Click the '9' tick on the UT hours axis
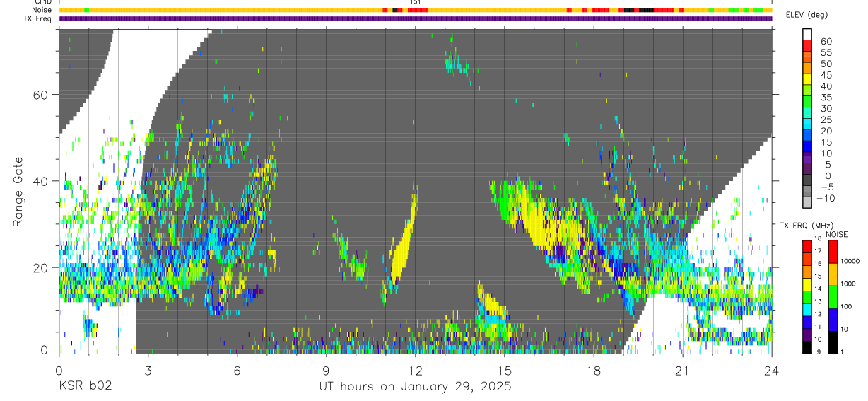 coord(326,370)
